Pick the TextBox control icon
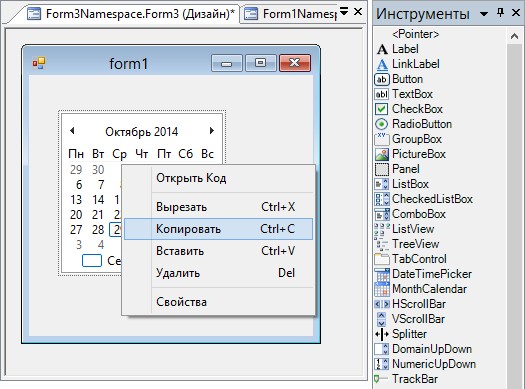The width and height of the screenshot is (525, 389). click(382, 94)
